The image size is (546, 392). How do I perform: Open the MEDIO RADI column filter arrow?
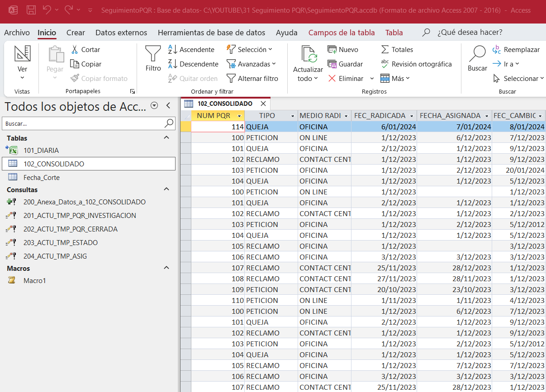pyautogui.click(x=347, y=116)
